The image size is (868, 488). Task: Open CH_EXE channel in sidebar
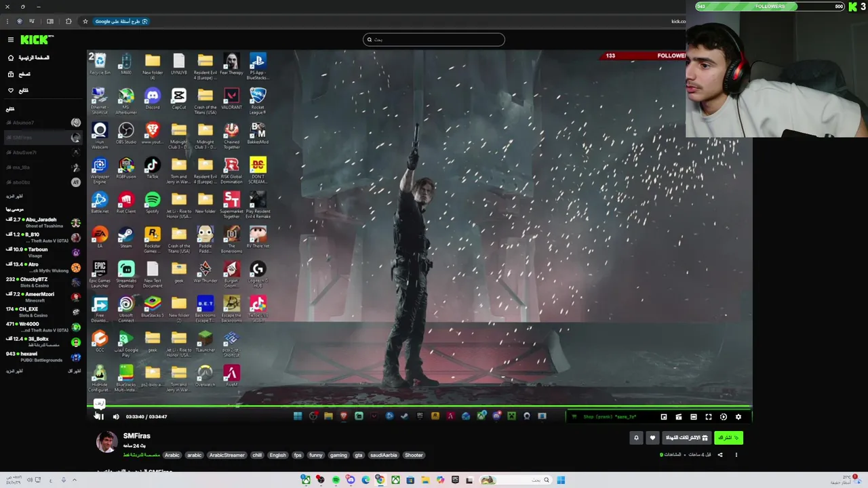coord(43,312)
